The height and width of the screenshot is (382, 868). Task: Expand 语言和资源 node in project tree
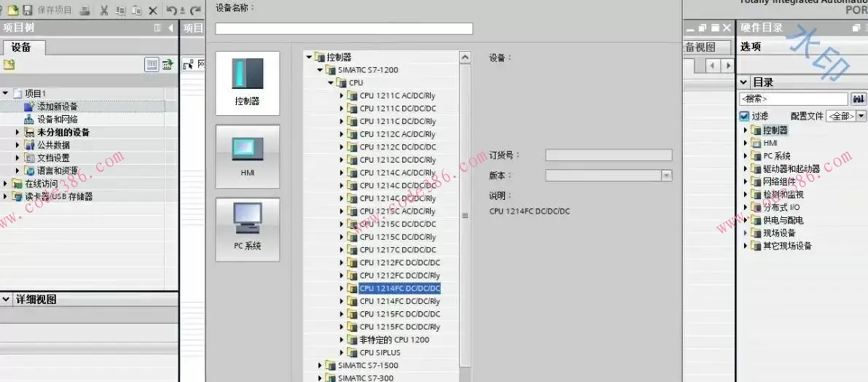tap(17, 171)
